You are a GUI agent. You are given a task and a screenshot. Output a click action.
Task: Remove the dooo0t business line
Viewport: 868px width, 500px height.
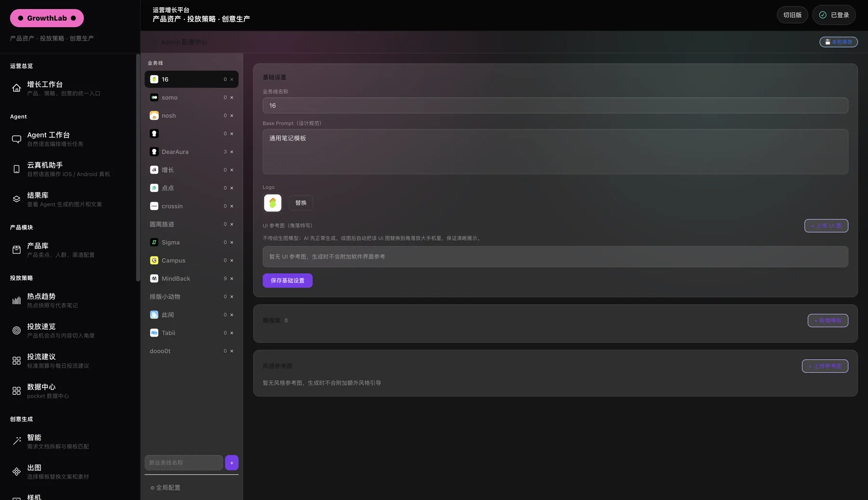(232, 351)
